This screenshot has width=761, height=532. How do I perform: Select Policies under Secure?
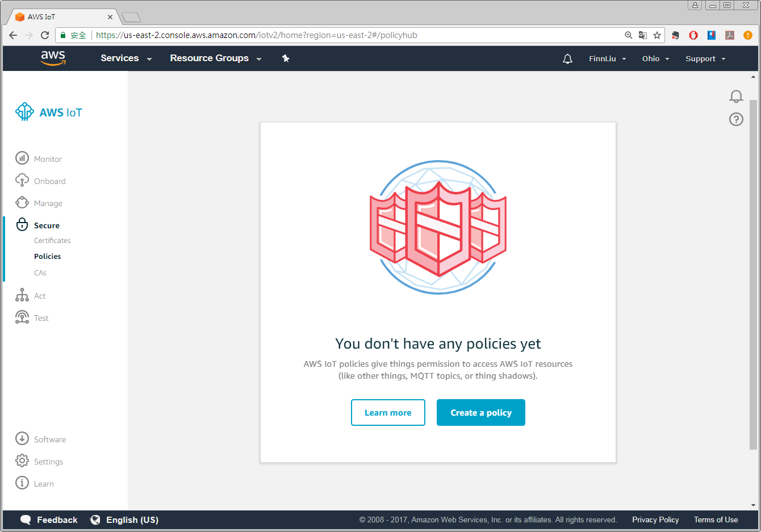click(47, 257)
